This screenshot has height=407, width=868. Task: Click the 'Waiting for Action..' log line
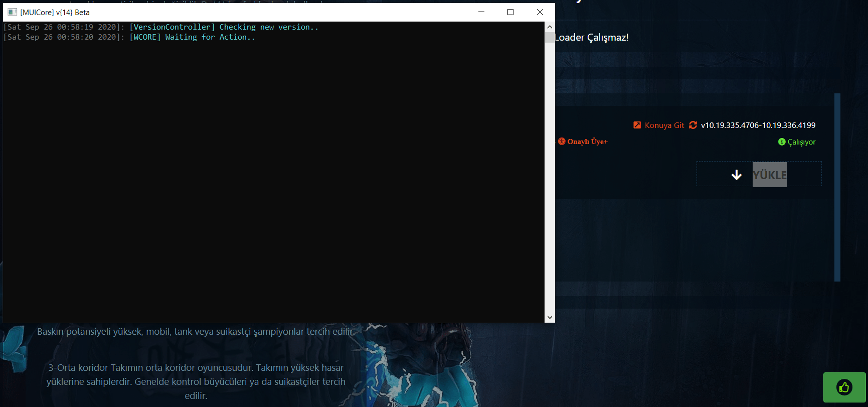pos(129,37)
